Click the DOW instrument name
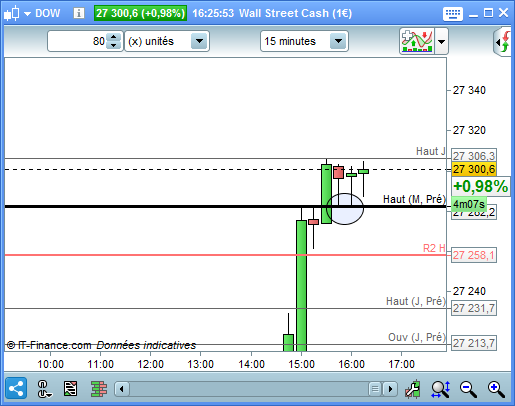Screen dimensions: 515x406 pos(48,13)
